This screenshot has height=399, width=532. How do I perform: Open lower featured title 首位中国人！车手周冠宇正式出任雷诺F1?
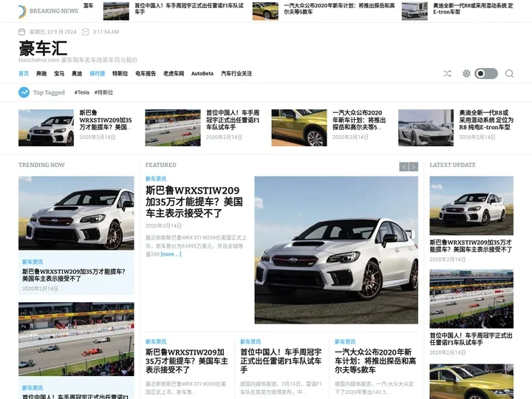click(281, 361)
